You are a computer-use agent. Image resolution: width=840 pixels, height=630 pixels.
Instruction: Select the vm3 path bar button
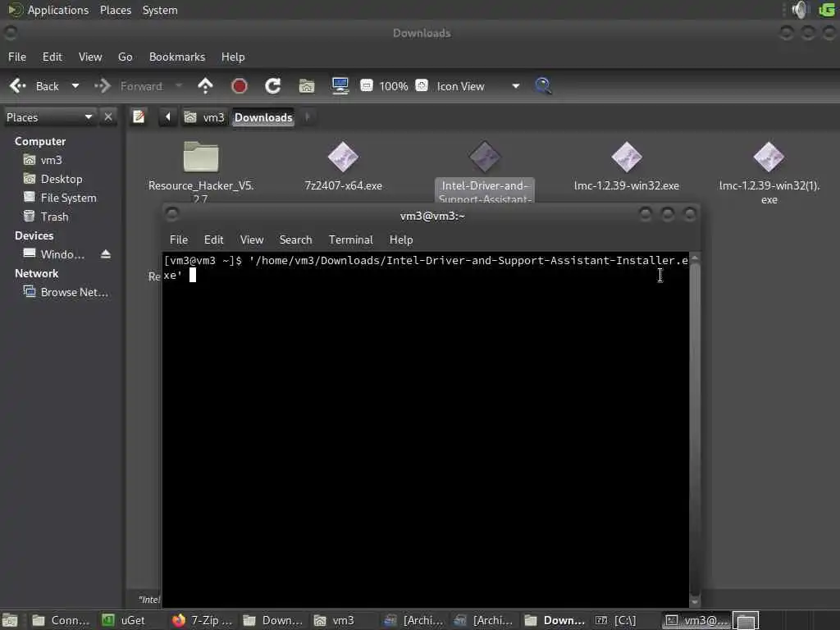point(204,117)
